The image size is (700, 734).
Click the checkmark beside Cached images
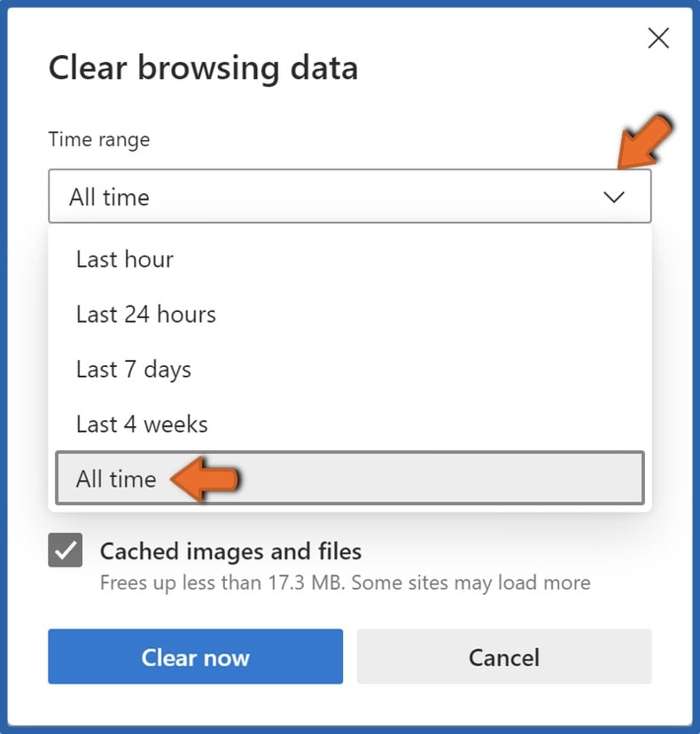pyautogui.click(x=65, y=550)
